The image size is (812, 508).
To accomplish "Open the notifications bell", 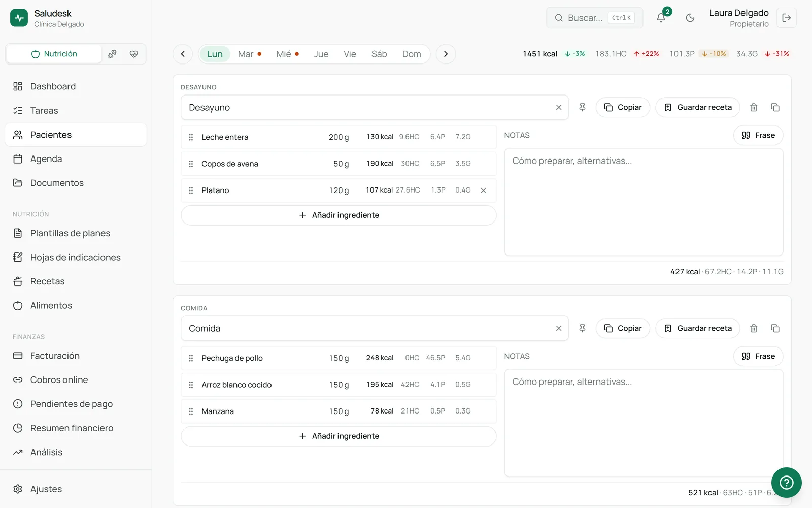I will click(661, 18).
